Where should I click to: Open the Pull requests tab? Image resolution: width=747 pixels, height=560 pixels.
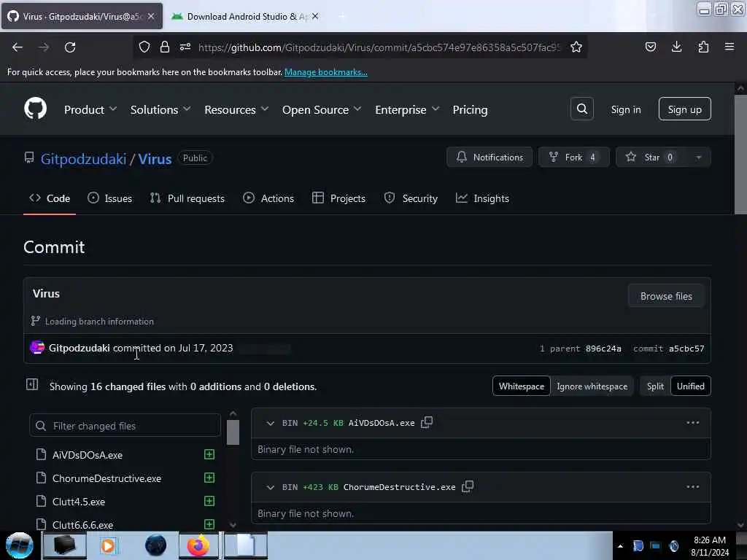click(x=187, y=198)
